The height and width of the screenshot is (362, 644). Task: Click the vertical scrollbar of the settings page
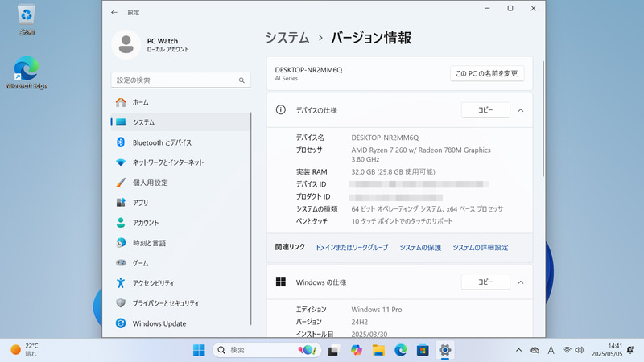[543, 119]
